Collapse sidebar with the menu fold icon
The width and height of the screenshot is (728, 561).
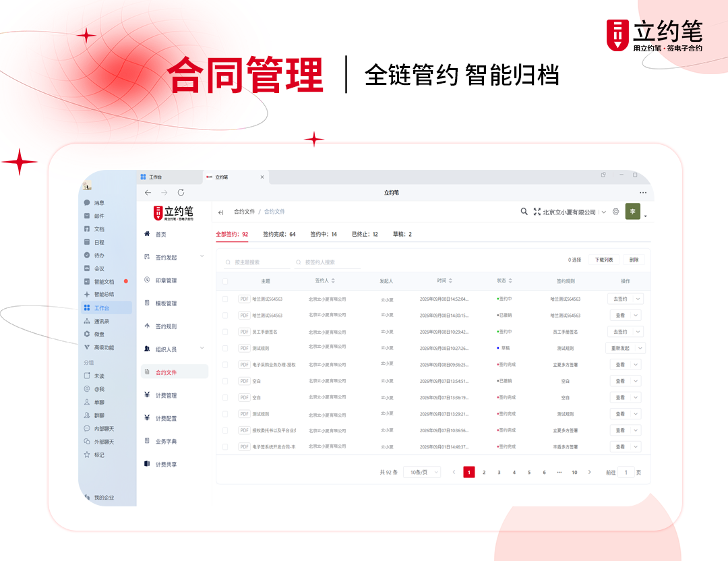[x=221, y=212]
